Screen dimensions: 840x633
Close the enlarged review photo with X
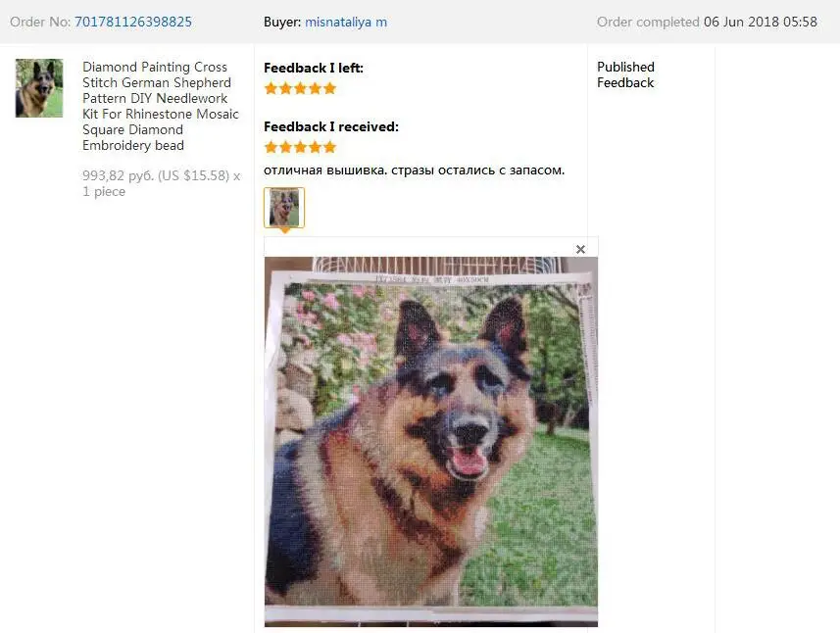580,249
